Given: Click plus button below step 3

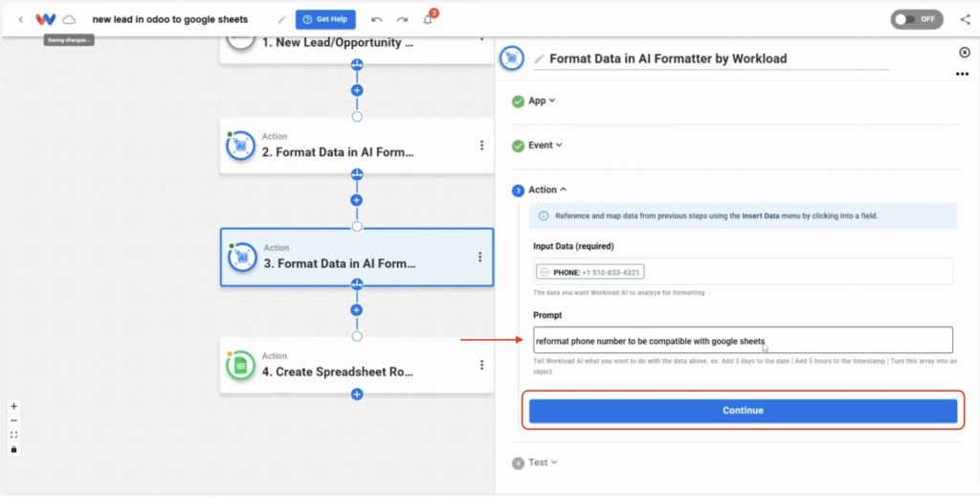Looking at the screenshot, I should (x=357, y=309).
